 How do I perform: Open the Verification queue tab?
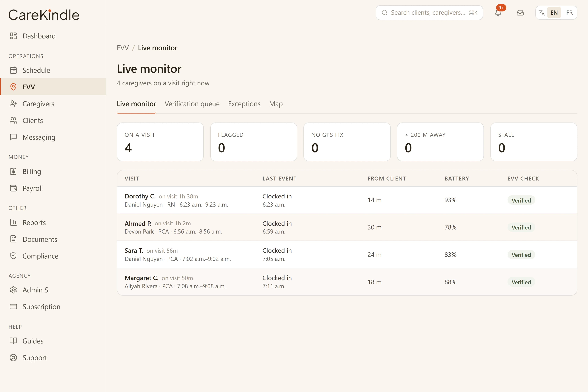(x=192, y=104)
